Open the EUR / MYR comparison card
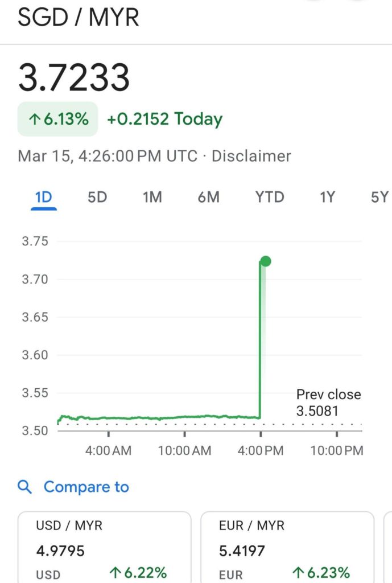 click(287, 547)
